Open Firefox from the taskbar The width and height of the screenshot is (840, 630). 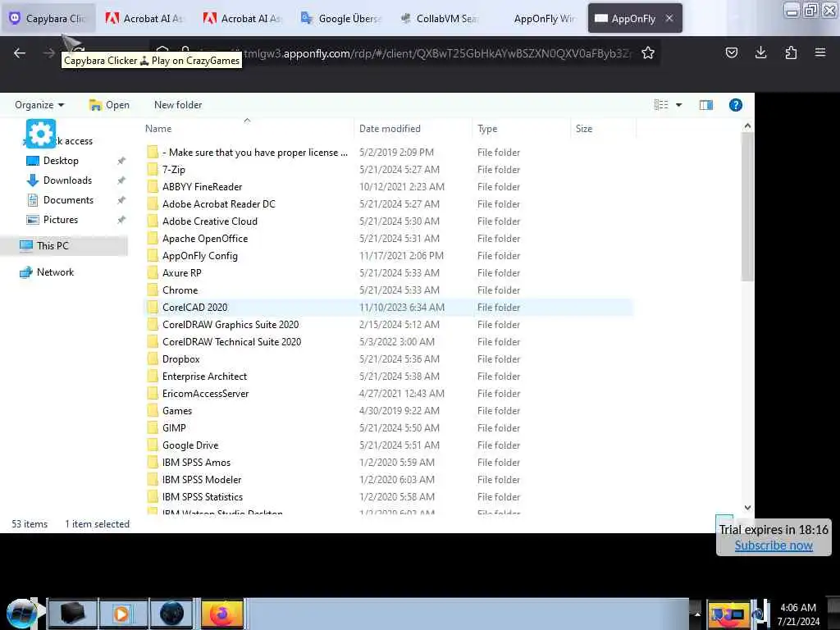221,614
